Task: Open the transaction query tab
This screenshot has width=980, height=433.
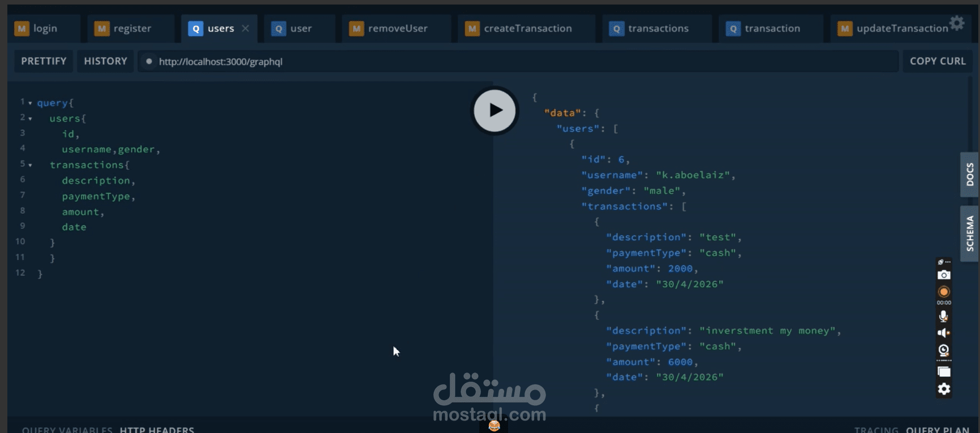Action: pos(771,28)
